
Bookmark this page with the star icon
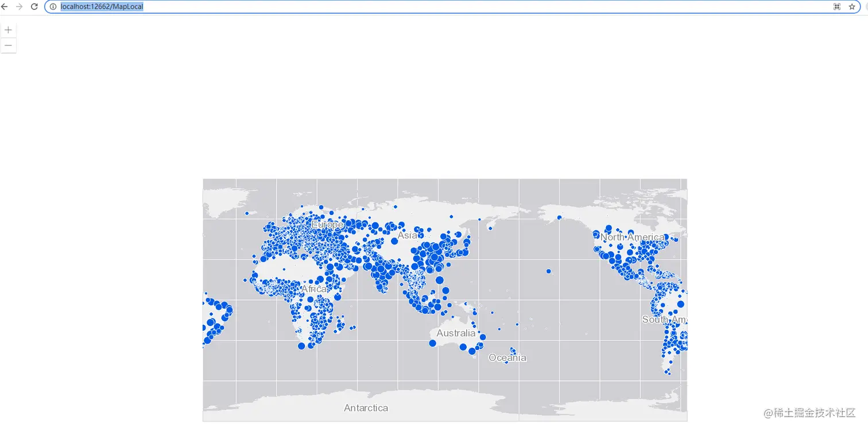click(x=852, y=7)
